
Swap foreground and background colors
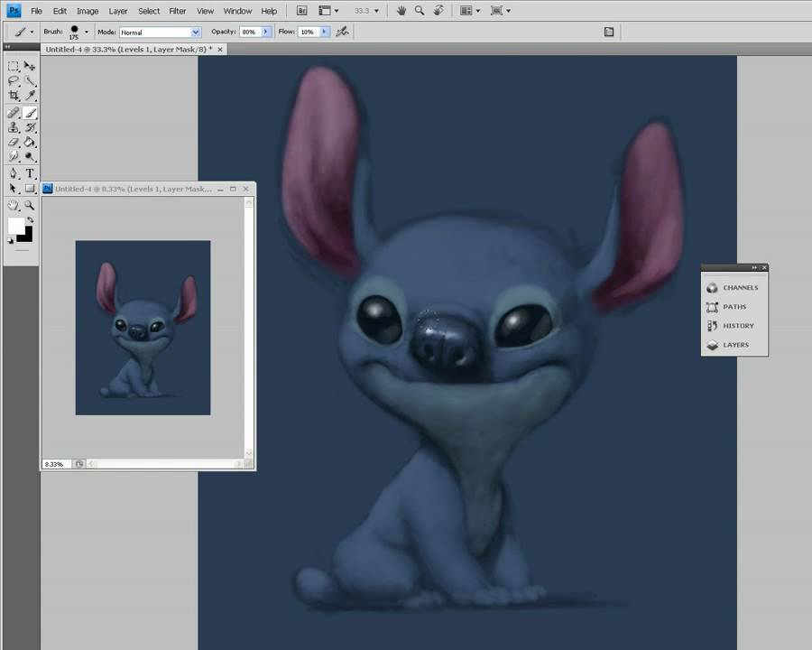pos(30,219)
